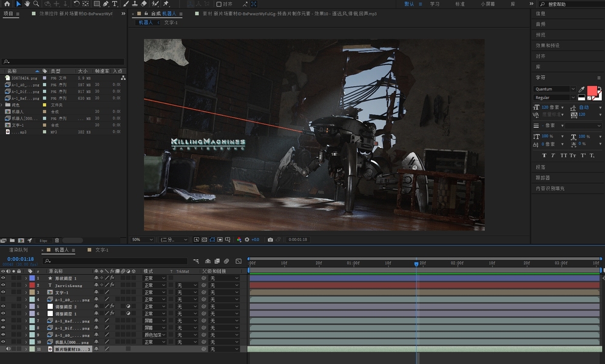Hide the JarvisLeung text layer eye
605x364 pixels.
tap(3, 285)
